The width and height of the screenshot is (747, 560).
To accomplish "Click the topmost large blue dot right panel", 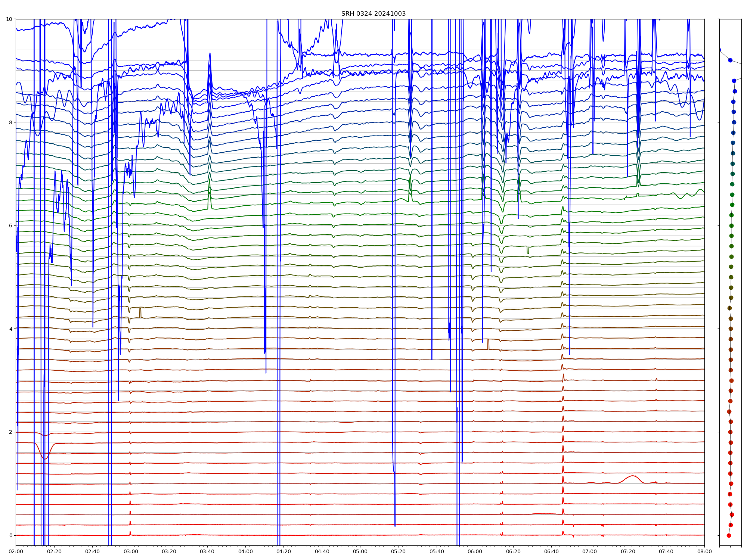I will pyautogui.click(x=730, y=60).
